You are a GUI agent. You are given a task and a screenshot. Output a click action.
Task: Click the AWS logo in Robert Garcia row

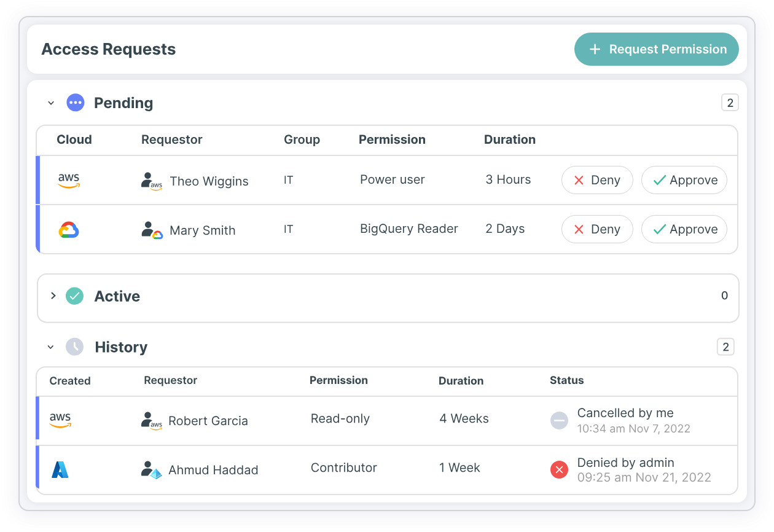[60, 420]
